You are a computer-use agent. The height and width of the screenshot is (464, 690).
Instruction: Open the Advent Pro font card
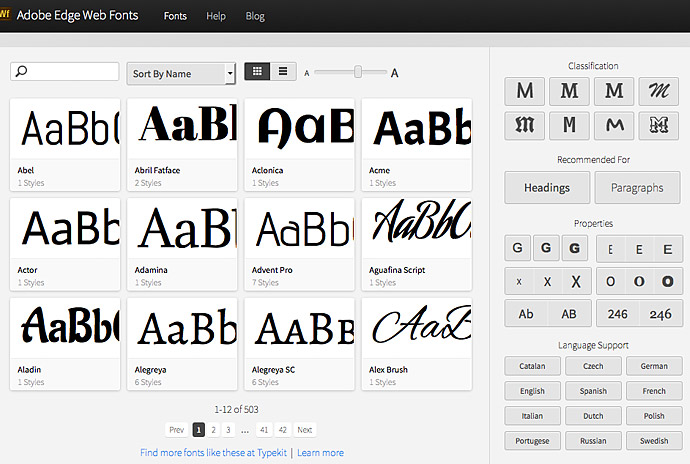299,244
